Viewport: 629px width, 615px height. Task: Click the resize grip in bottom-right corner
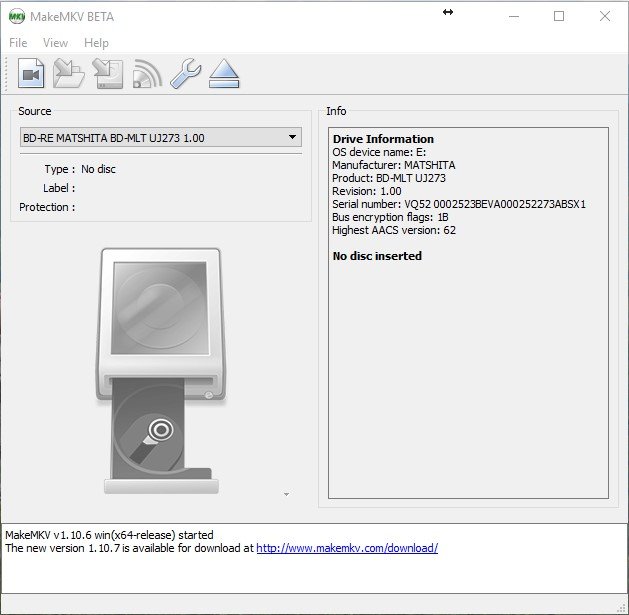click(x=623, y=609)
